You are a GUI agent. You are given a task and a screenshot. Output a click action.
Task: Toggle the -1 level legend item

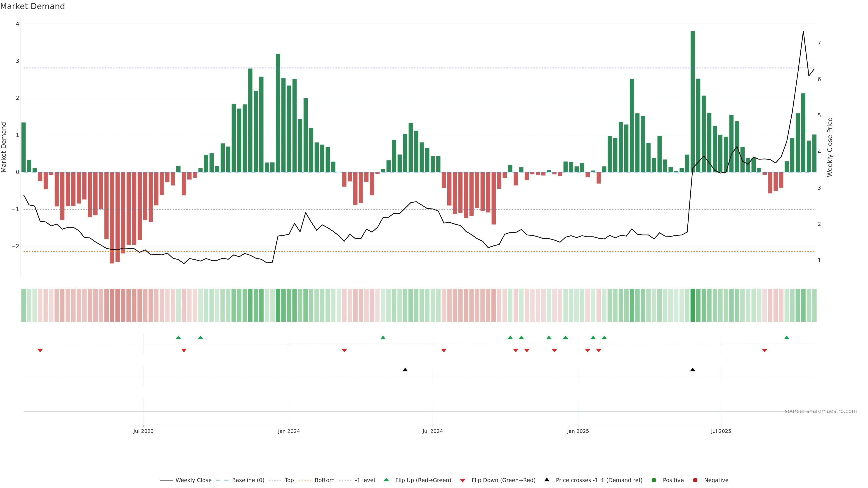click(x=365, y=480)
